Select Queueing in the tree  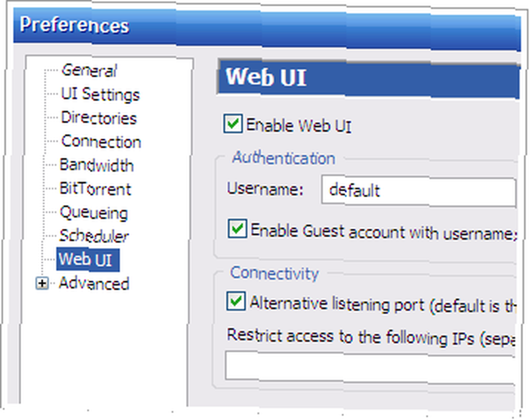point(94,212)
